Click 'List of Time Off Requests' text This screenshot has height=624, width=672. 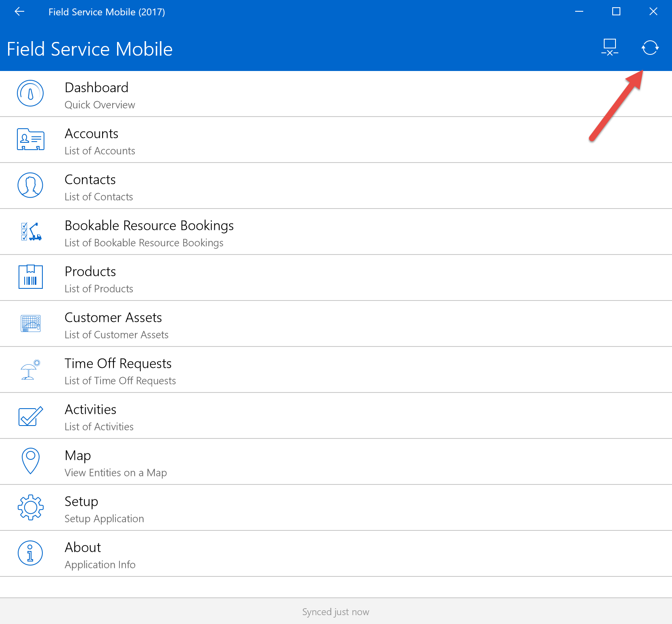120,381
